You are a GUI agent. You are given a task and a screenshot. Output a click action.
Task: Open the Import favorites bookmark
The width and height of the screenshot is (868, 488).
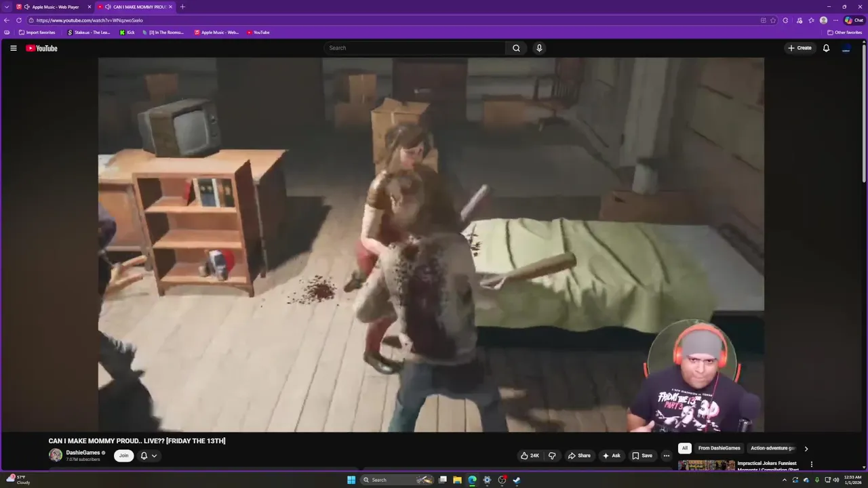(37, 33)
